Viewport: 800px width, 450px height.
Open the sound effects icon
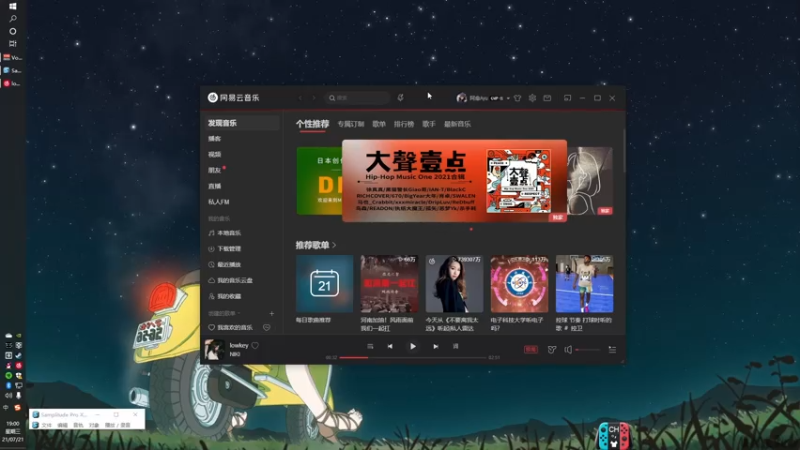coord(552,349)
